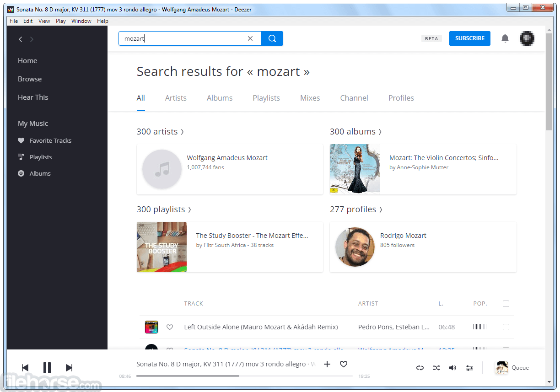Sort by POP. column header
560x392 pixels.
pyautogui.click(x=480, y=304)
